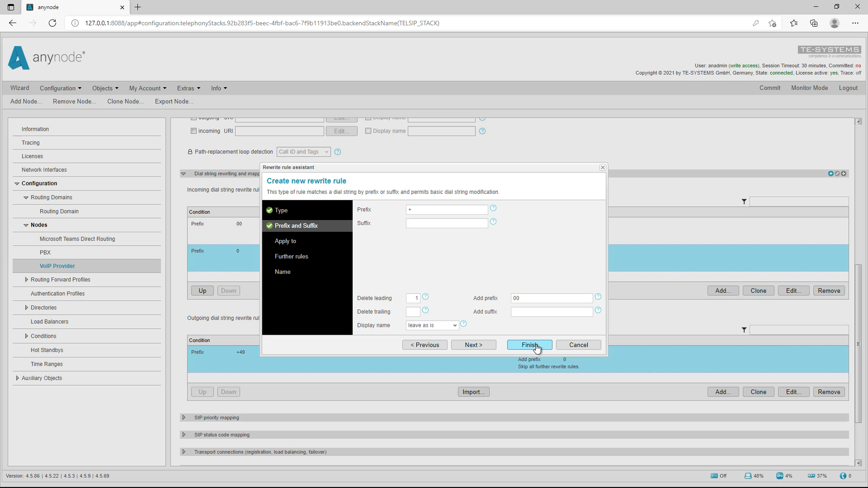Open help for the Suffix field

[x=493, y=222]
